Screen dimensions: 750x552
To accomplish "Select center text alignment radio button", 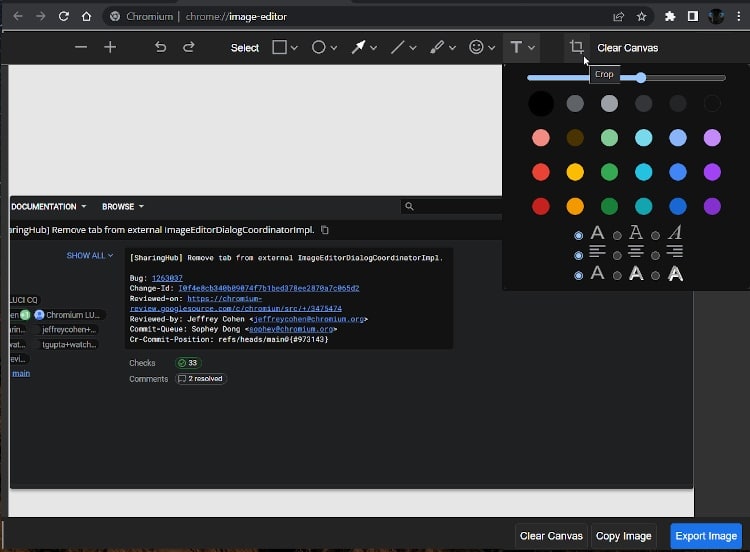I will click(x=617, y=254).
